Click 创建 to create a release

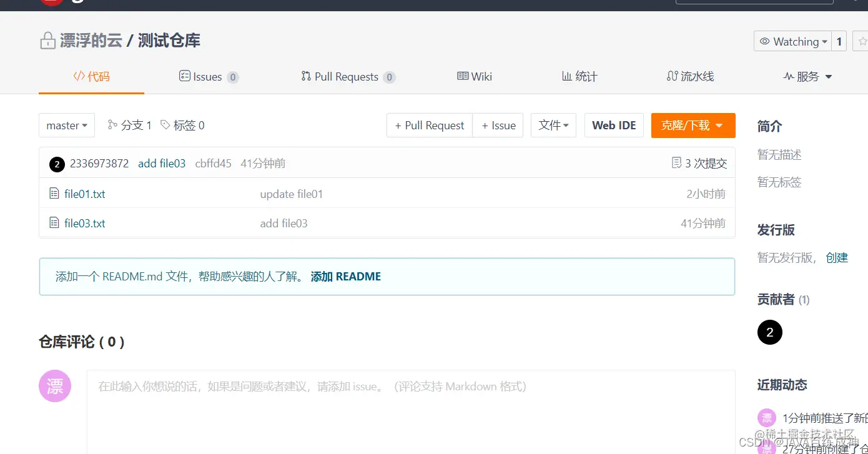pos(837,258)
